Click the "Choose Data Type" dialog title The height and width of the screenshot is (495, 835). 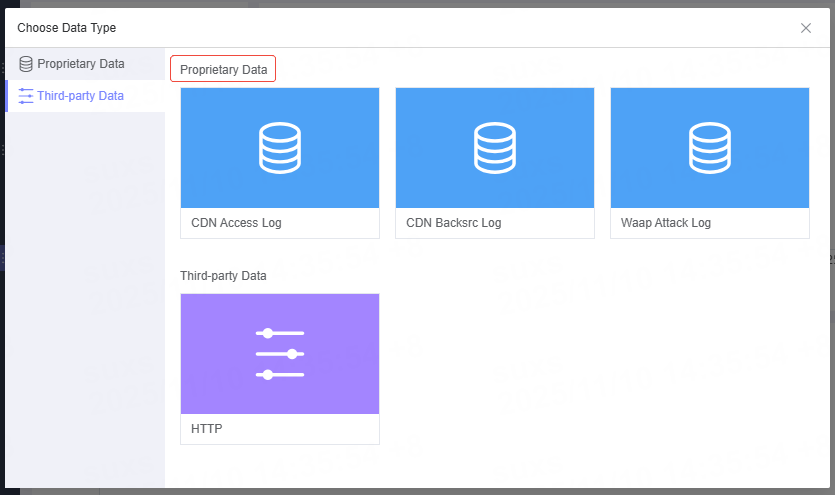66,28
